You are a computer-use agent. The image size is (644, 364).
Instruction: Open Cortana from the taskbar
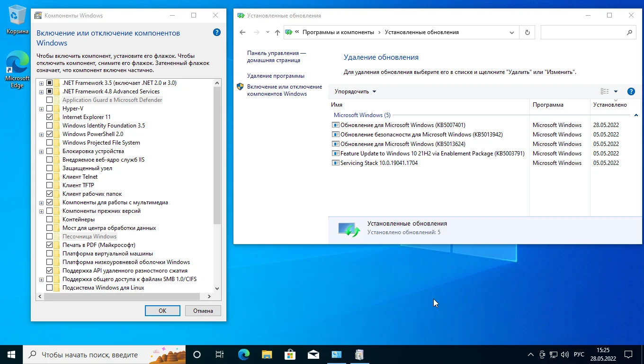(x=197, y=355)
